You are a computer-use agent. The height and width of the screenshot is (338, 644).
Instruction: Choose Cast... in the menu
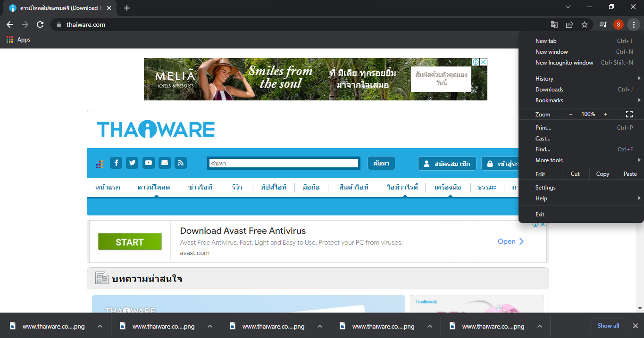pyautogui.click(x=581, y=139)
